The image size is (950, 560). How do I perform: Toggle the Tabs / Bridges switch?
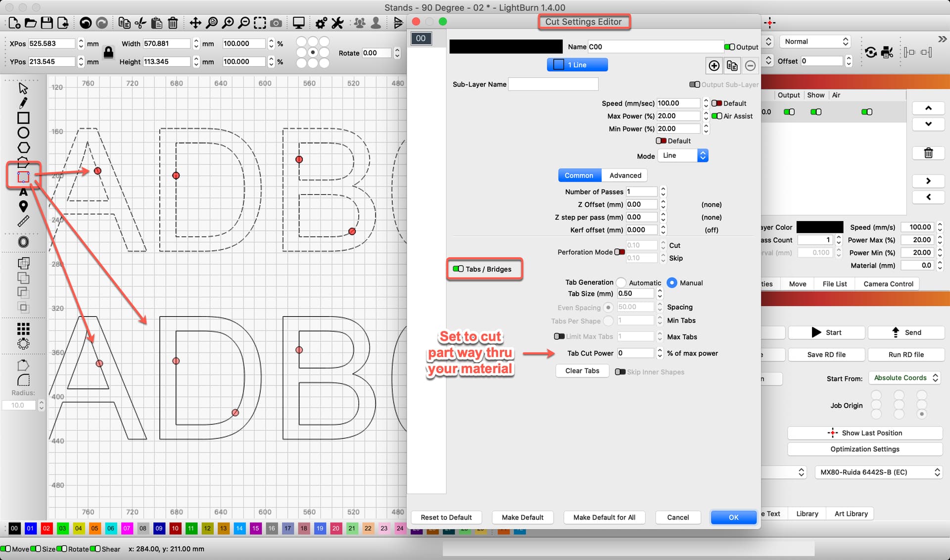pos(458,269)
